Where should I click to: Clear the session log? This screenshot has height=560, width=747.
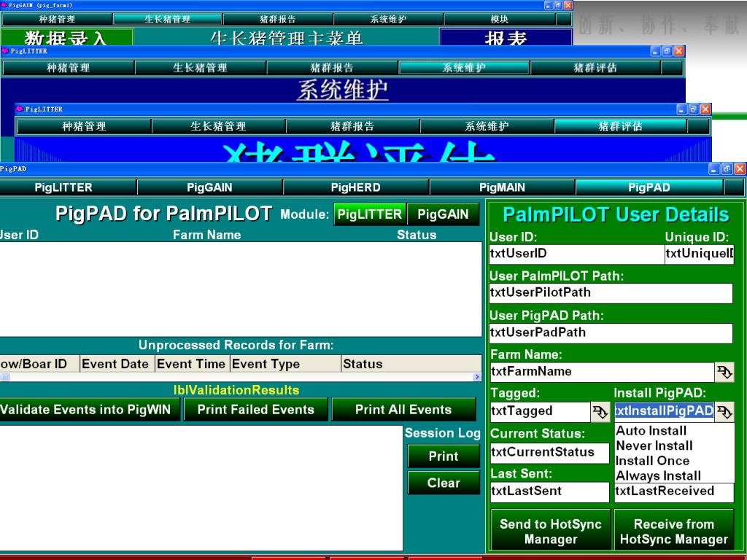(444, 483)
